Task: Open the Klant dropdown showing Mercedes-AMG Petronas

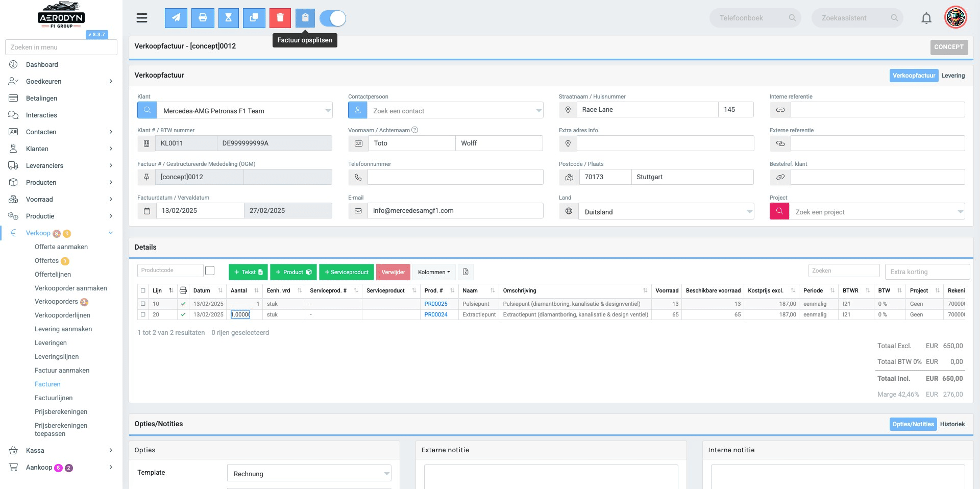Action: pyautogui.click(x=245, y=111)
